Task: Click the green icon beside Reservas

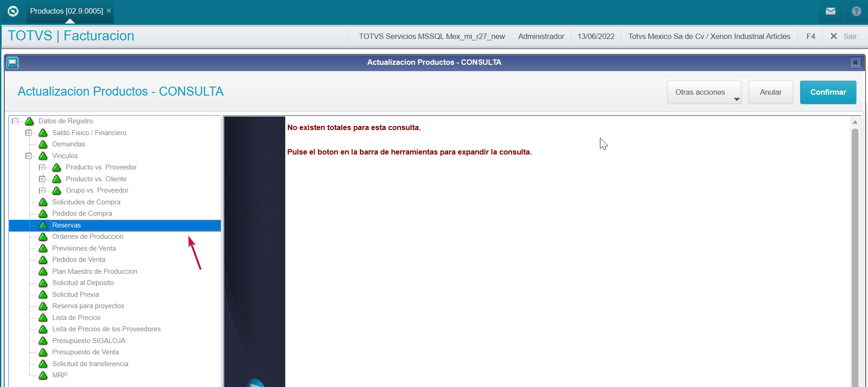Action: pos(43,225)
